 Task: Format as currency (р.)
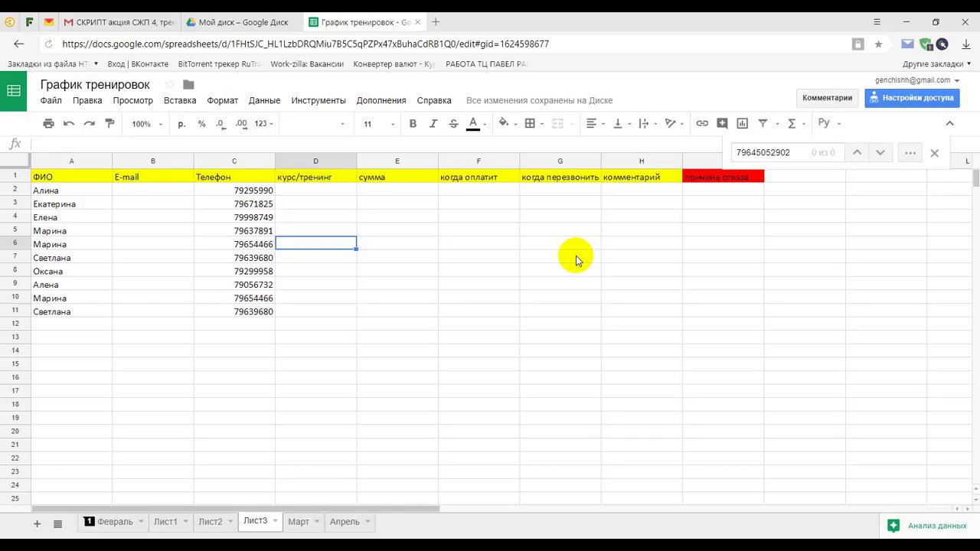pyautogui.click(x=181, y=123)
